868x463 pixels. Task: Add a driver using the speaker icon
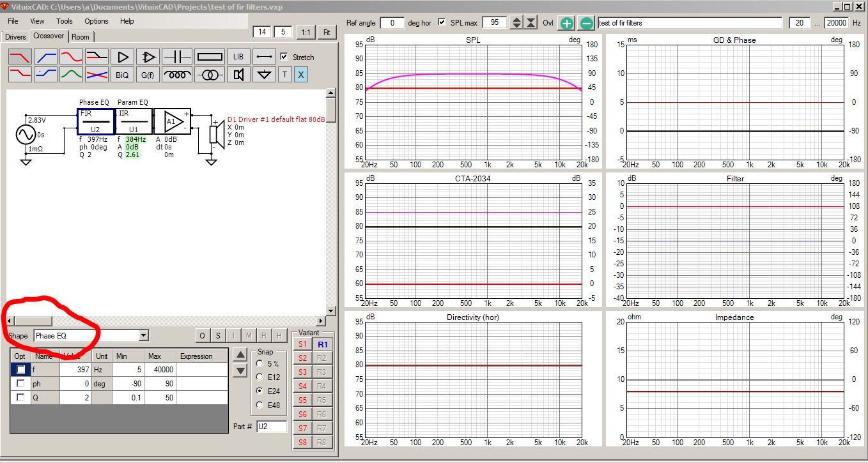click(238, 75)
